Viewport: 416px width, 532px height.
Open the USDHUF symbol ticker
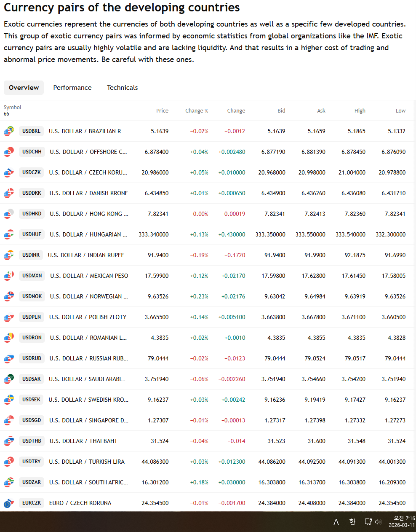pyautogui.click(x=32, y=234)
